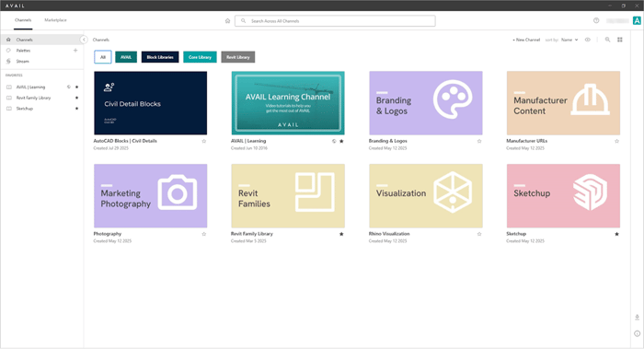The image size is (644, 349).
Task: Add a new palette with plus icon
Action: click(x=75, y=50)
